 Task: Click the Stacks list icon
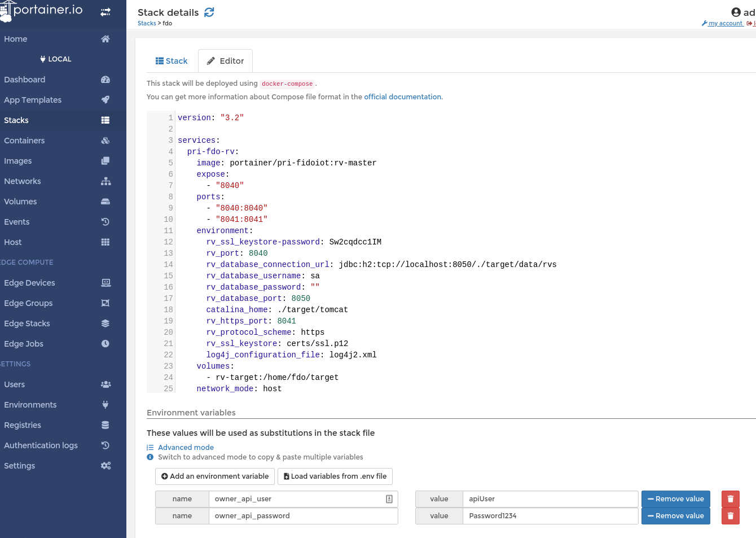click(x=106, y=120)
